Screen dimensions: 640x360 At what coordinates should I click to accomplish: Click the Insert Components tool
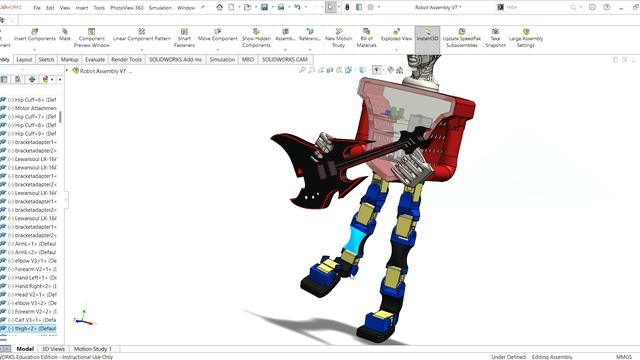tap(35, 35)
